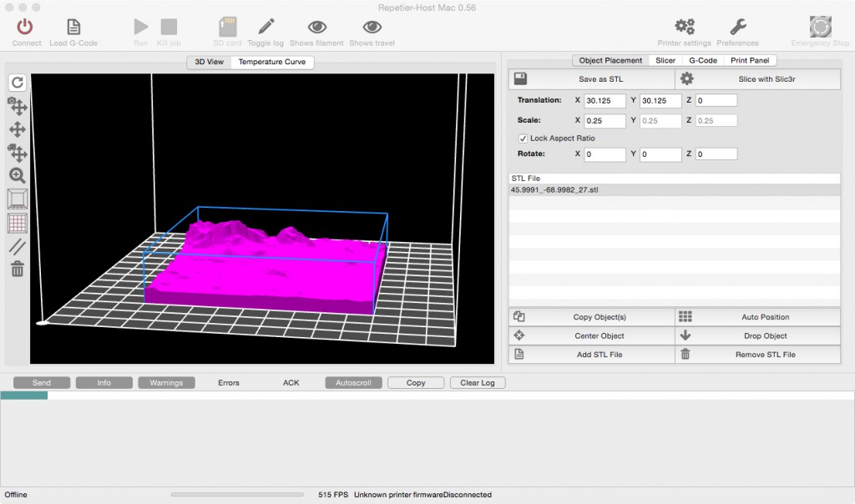The image size is (855, 504).
Task: Toggle the Send log filter
Action: click(42, 382)
